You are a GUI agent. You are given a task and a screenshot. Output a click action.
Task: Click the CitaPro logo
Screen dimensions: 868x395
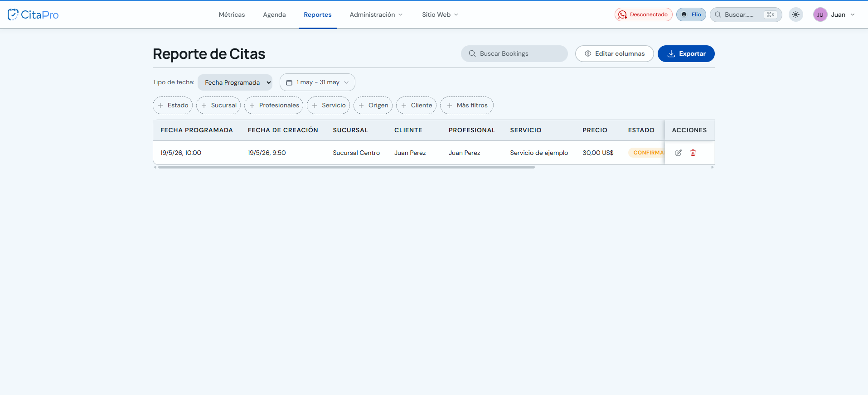(33, 14)
